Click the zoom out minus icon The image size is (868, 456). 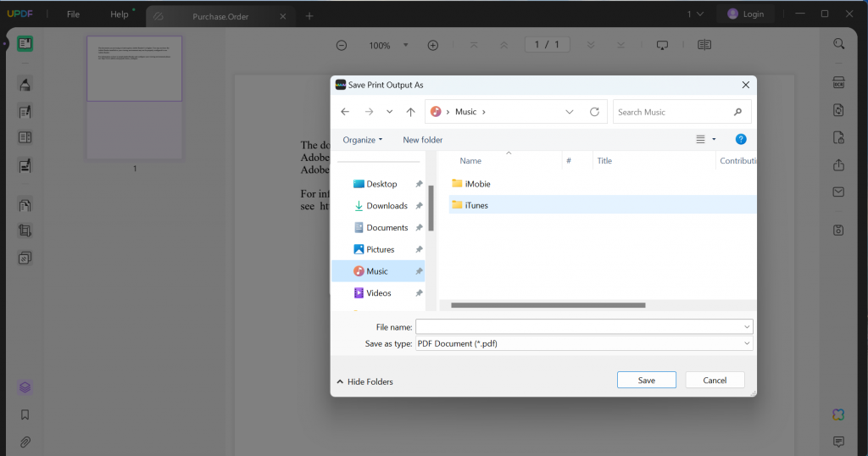click(x=342, y=45)
